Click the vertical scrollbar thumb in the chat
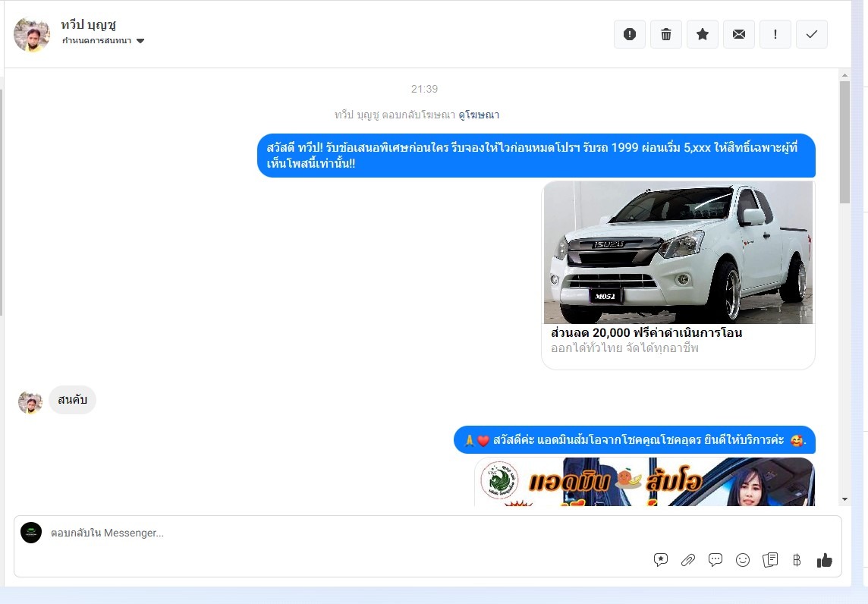 (x=844, y=143)
